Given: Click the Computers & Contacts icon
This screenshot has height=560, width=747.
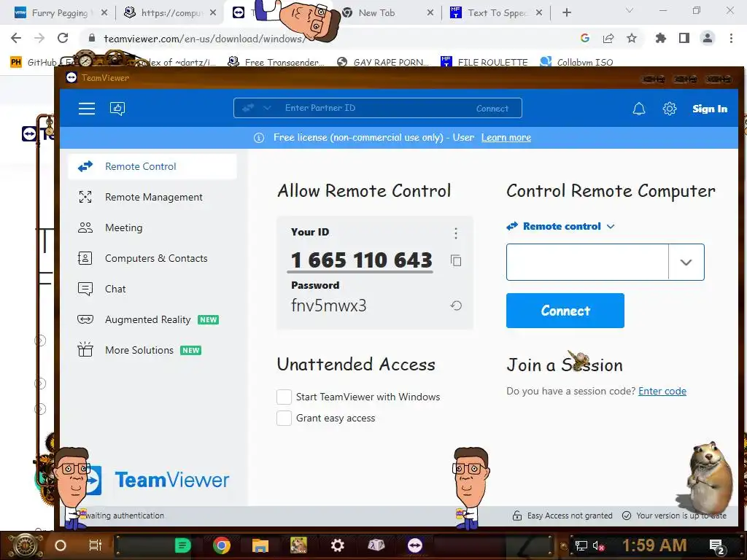Looking at the screenshot, I should pyautogui.click(x=85, y=258).
